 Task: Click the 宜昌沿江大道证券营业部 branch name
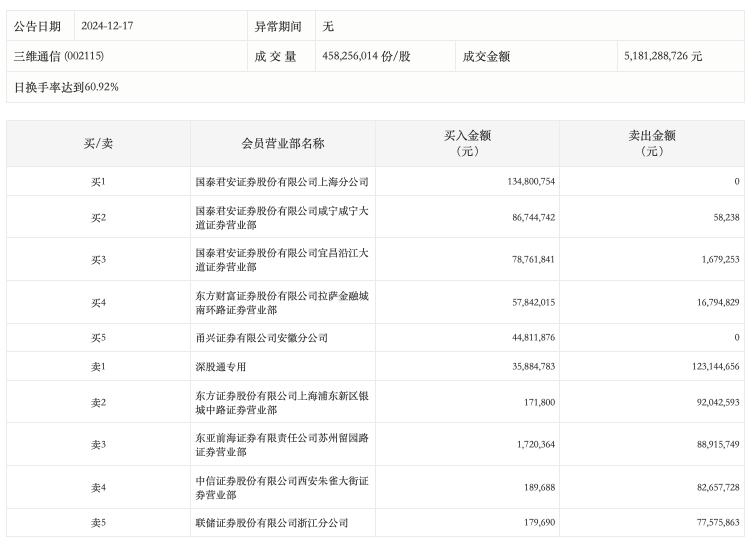[282, 260]
